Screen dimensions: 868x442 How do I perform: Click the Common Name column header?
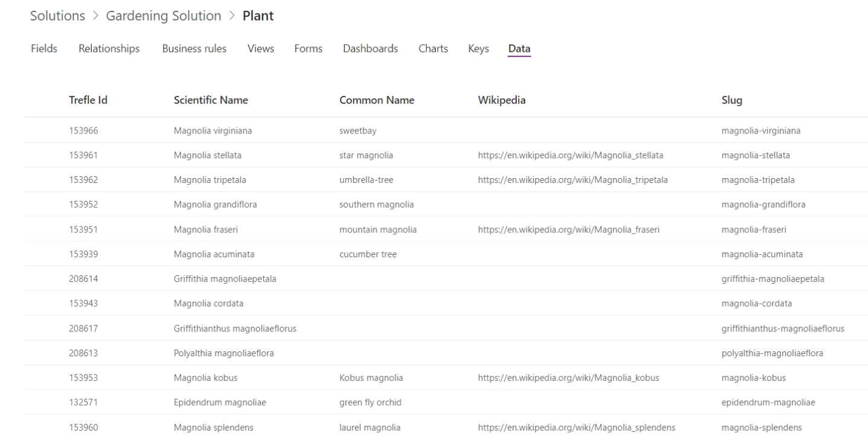(377, 100)
